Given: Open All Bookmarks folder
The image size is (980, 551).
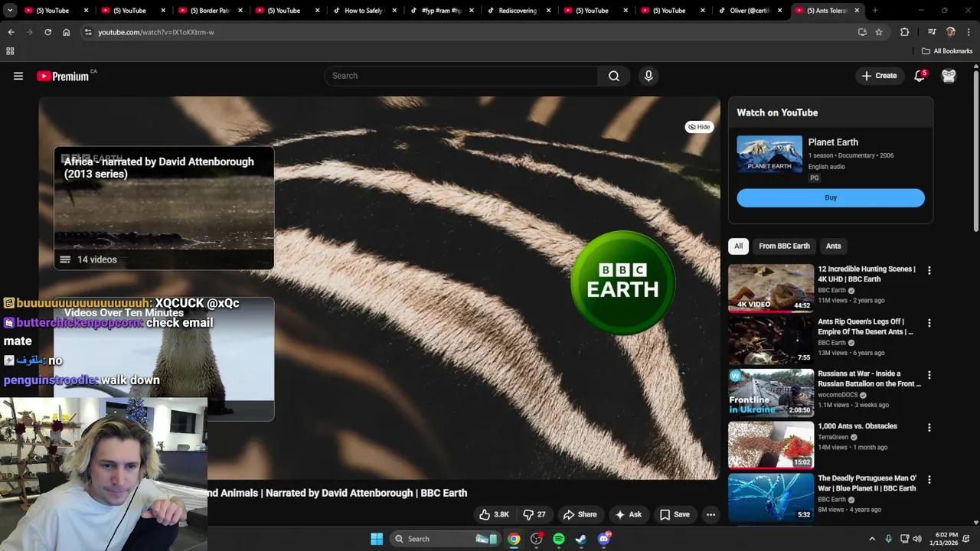Looking at the screenshot, I should point(946,51).
